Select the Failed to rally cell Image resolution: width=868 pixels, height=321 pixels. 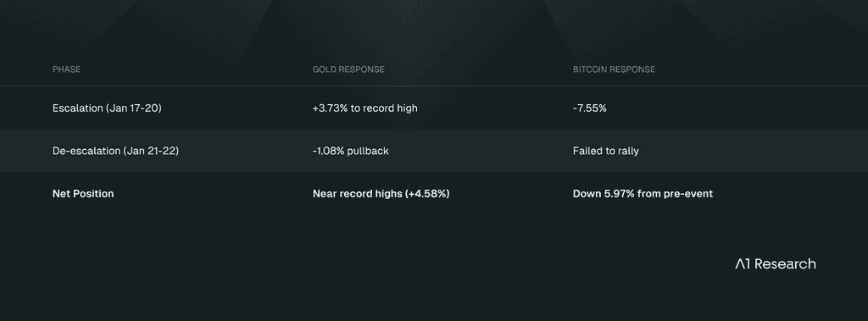(605, 151)
